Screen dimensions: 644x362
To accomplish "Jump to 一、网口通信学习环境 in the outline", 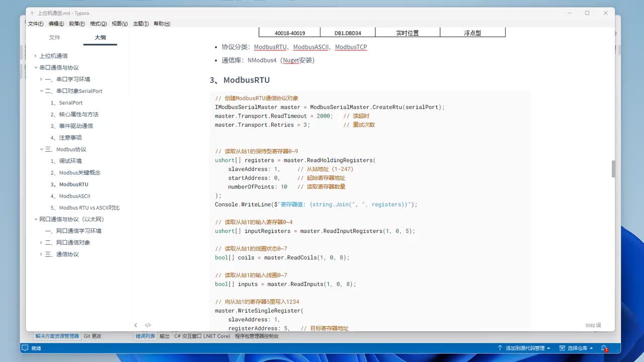I will tap(73, 231).
